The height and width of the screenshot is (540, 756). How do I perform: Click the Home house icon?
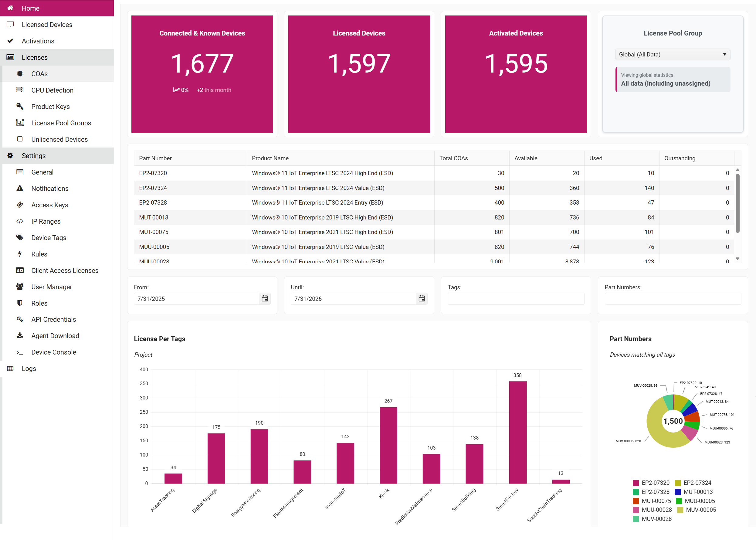(10, 8)
